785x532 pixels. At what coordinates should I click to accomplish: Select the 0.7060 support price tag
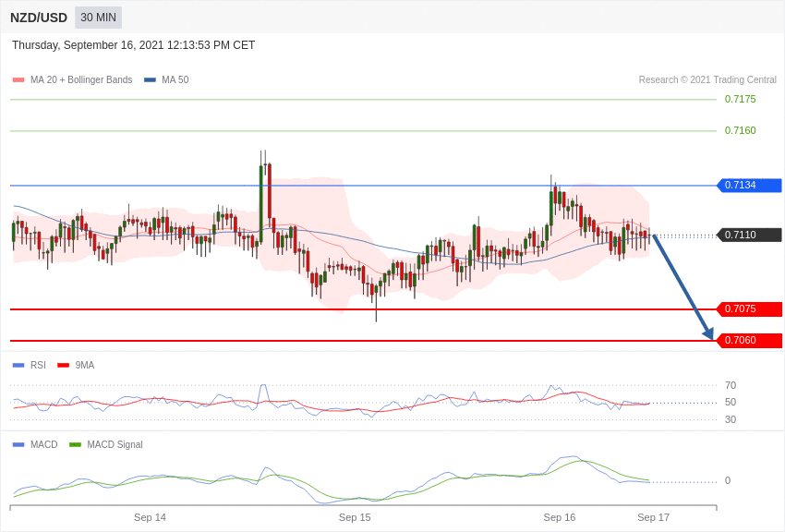pyautogui.click(x=750, y=340)
